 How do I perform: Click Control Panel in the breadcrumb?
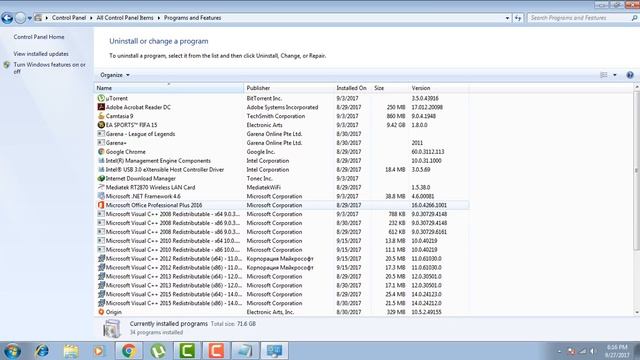pos(69,18)
